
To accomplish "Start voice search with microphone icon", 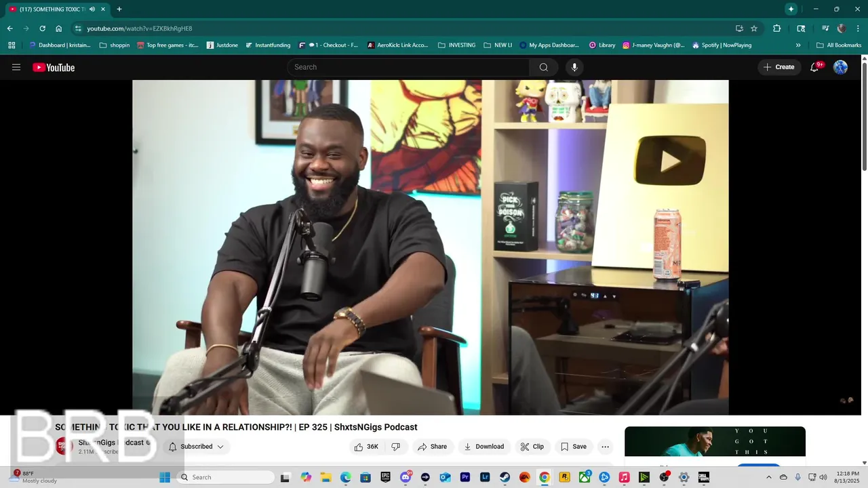I will (574, 67).
